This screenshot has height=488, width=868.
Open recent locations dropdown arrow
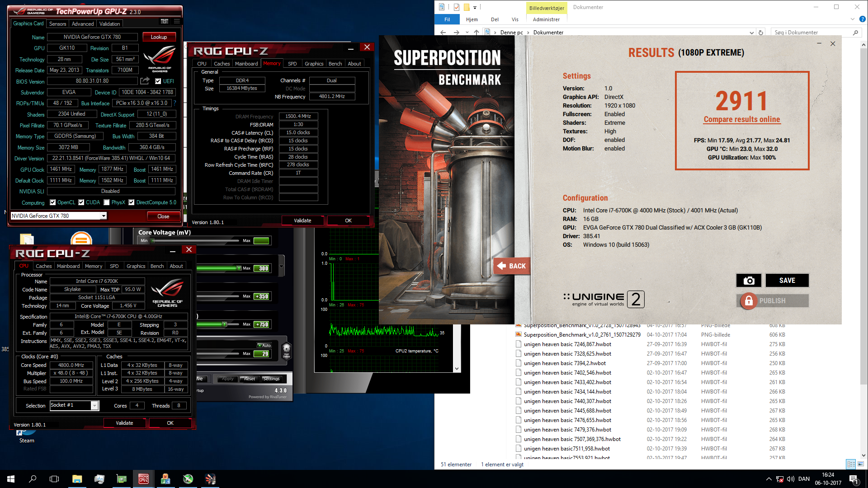(467, 33)
